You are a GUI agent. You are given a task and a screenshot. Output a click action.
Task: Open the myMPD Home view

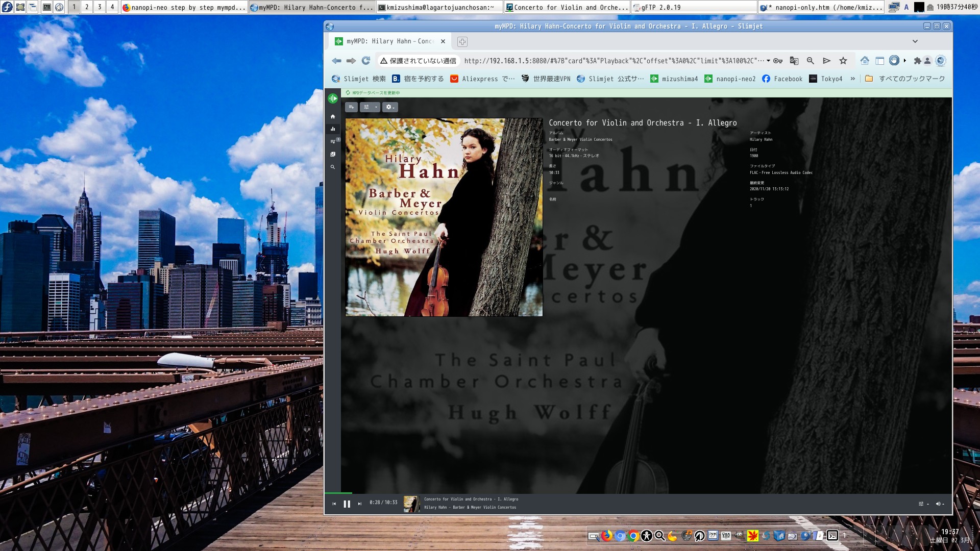pyautogui.click(x=333, y=117)
